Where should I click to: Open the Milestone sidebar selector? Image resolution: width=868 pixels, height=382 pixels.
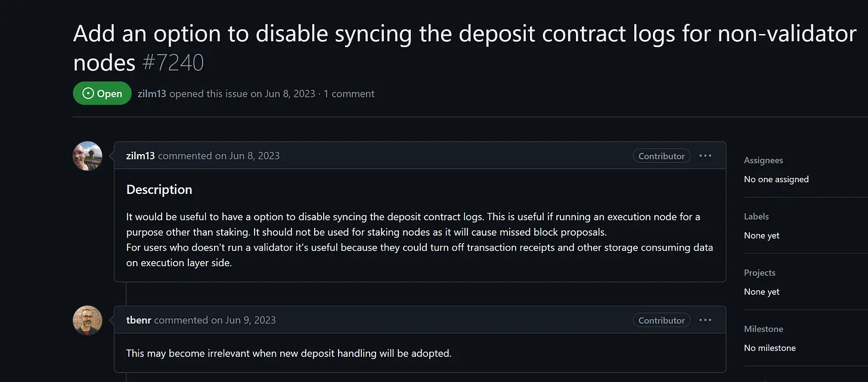coord(764,329)
